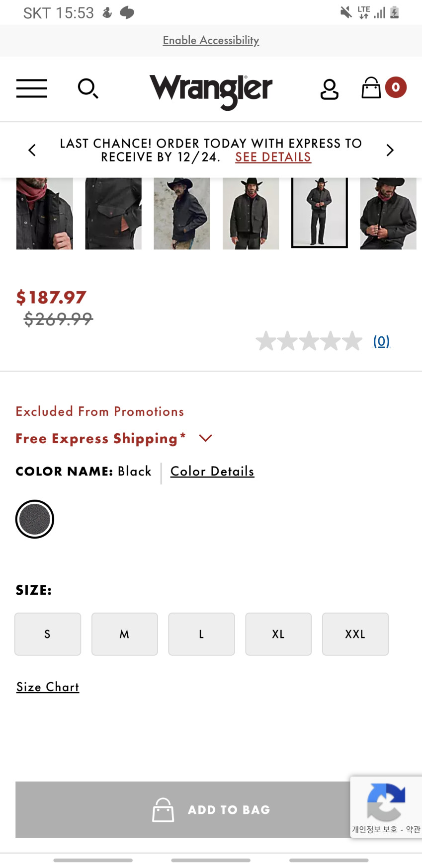Open the account profile icon
The height and width of the screenshot is (868, 422).
(329, 89)
